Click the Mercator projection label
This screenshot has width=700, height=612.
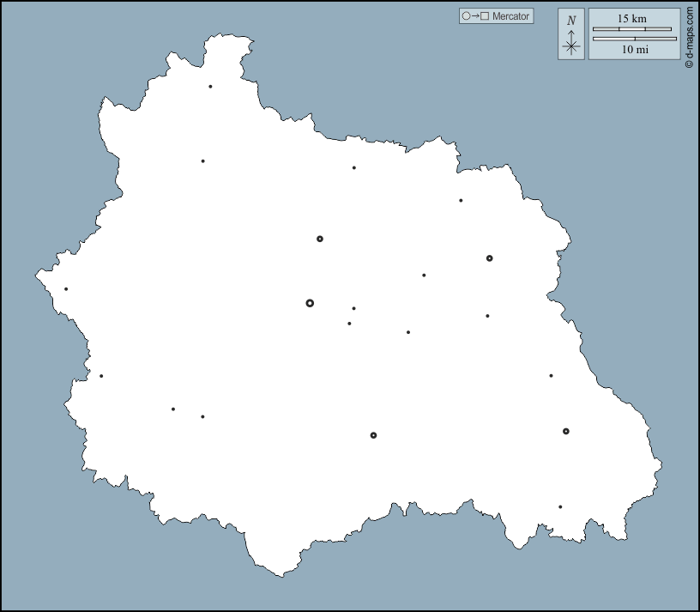click(510, 16)
